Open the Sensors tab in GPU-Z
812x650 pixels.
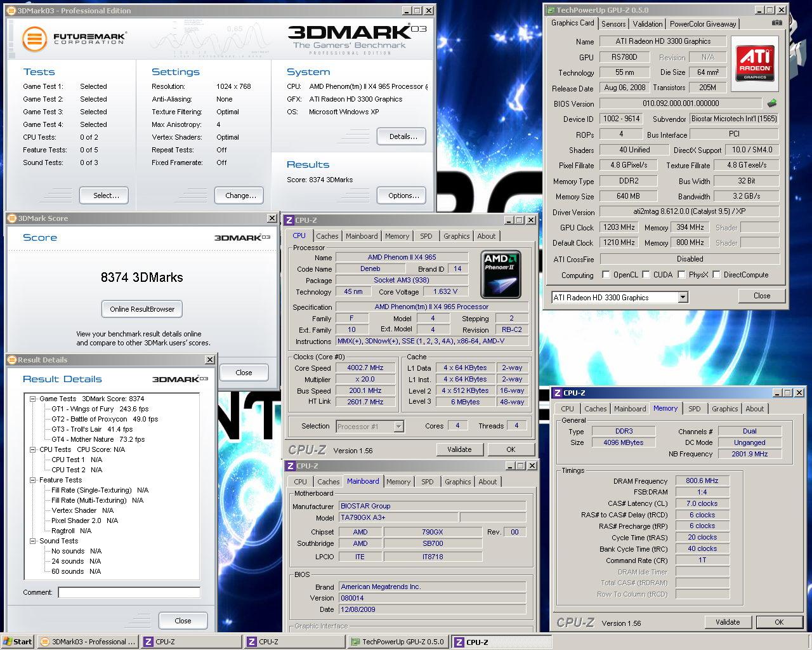click(x=613, y=24)
